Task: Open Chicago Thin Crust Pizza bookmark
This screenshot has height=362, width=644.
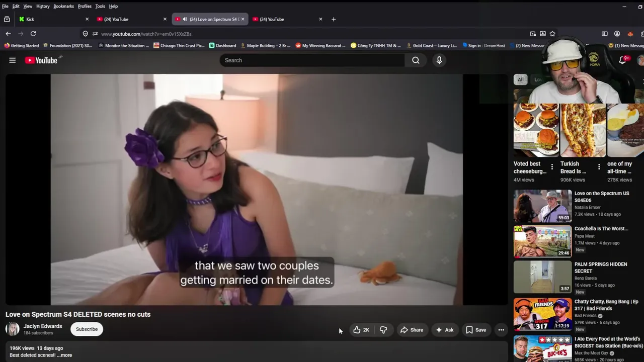Action: (x=179, y=45)
